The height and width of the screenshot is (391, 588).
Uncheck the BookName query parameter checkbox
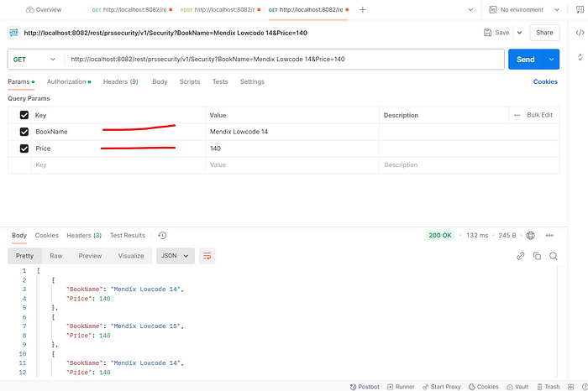coord(24,132)
